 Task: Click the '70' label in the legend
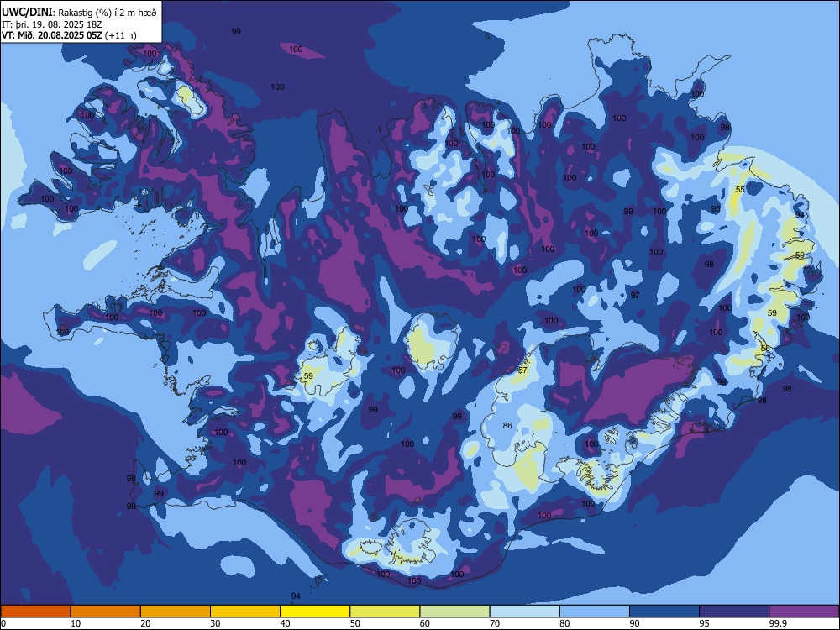coord(495,623)
